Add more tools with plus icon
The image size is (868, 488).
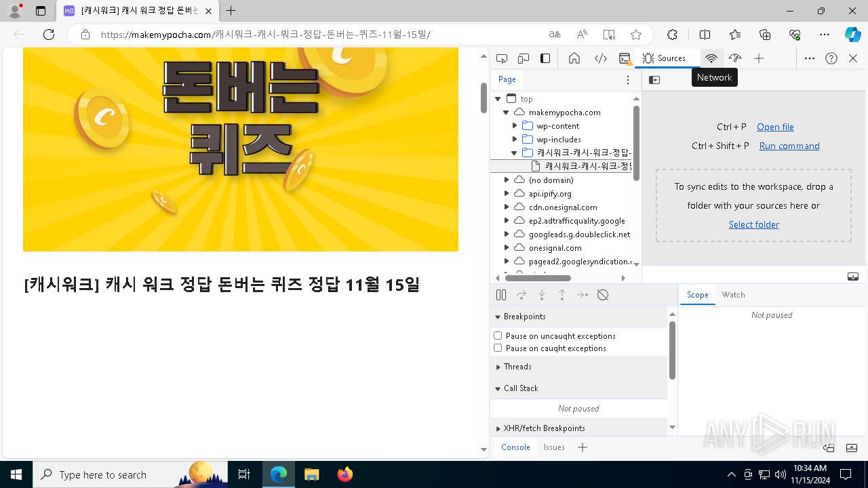coord(759,58)
